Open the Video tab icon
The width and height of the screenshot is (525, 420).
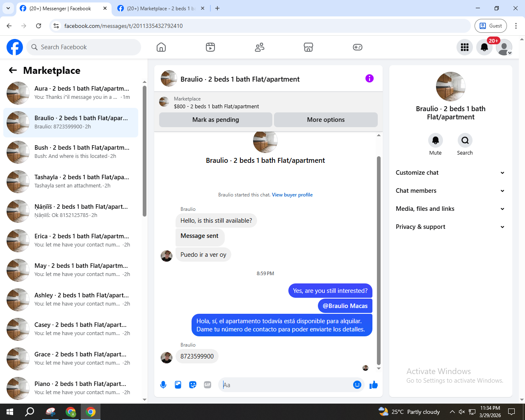pyautogui.click(x=210, y=47)
